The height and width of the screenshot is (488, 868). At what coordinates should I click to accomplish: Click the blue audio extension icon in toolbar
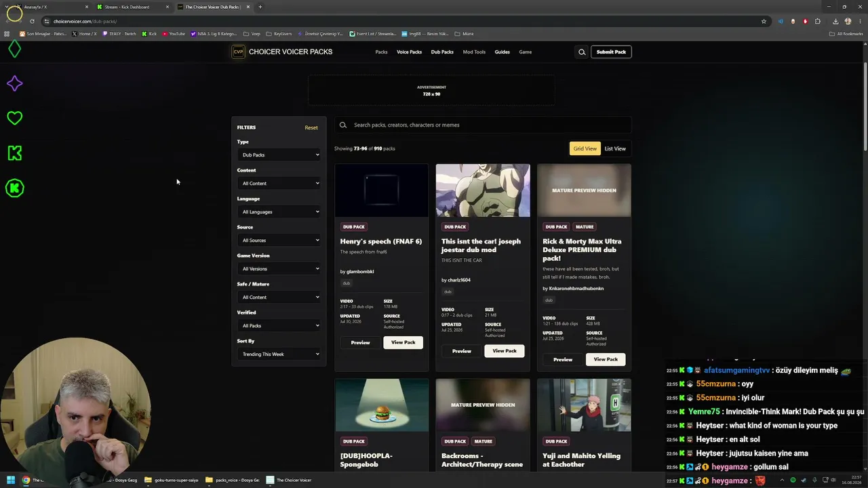point(781,21)
